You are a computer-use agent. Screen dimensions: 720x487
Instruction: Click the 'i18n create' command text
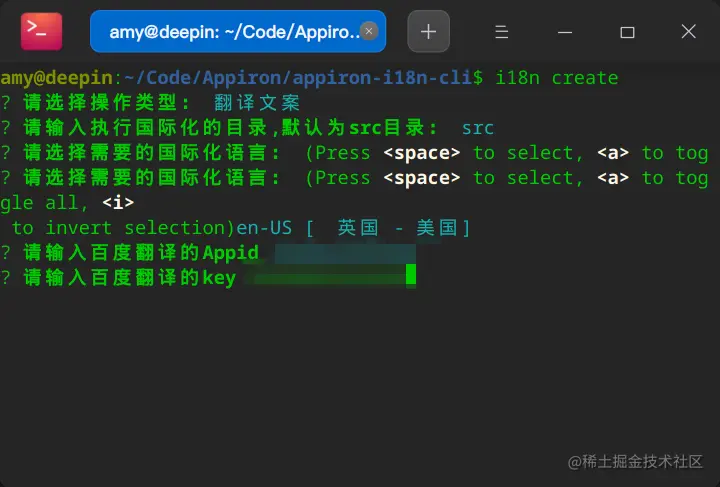(x=557, y=78)
